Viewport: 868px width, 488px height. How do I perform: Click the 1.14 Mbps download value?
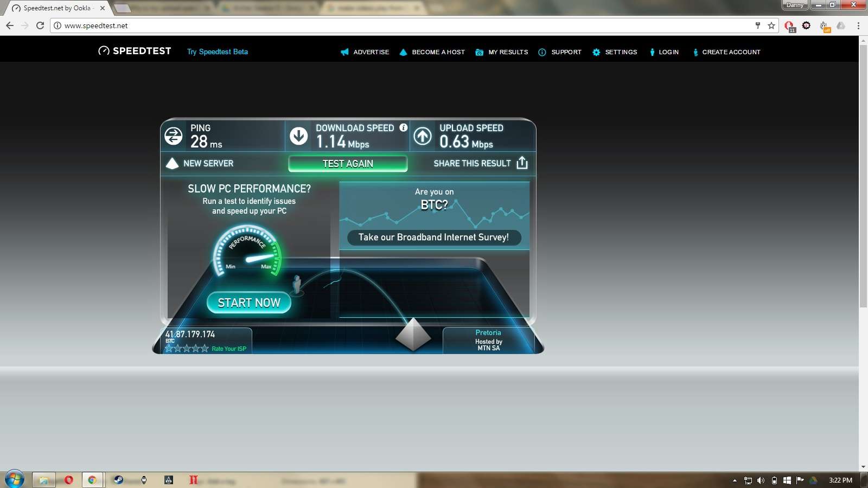pos(342,142)
